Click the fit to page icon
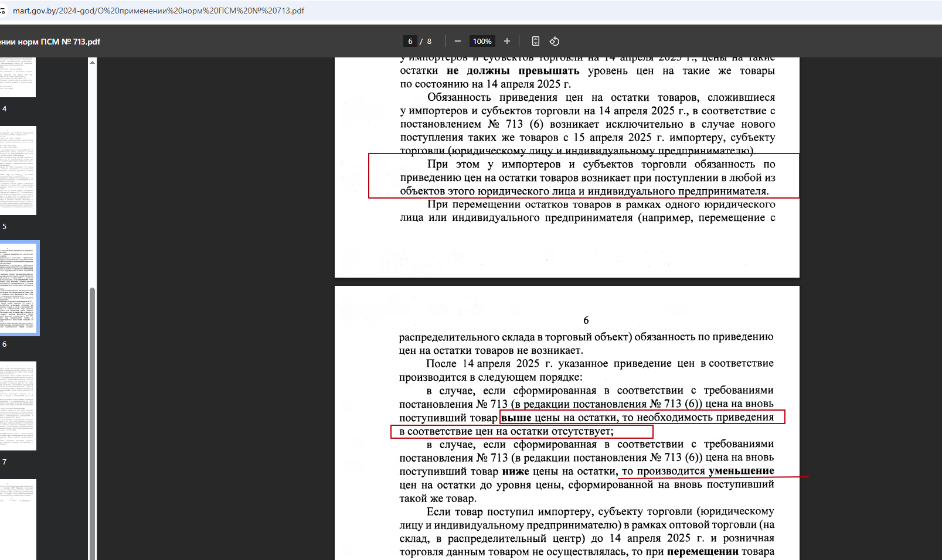 click(x=535, y=41)
